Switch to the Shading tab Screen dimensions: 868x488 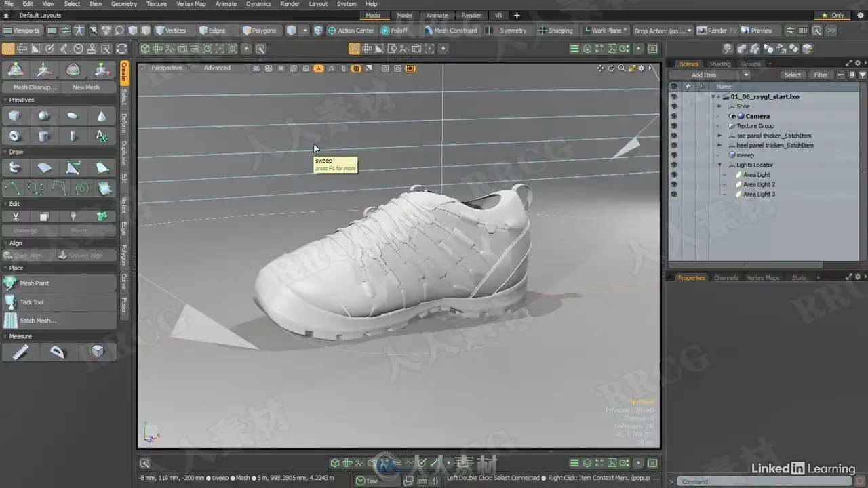(719, 64)
